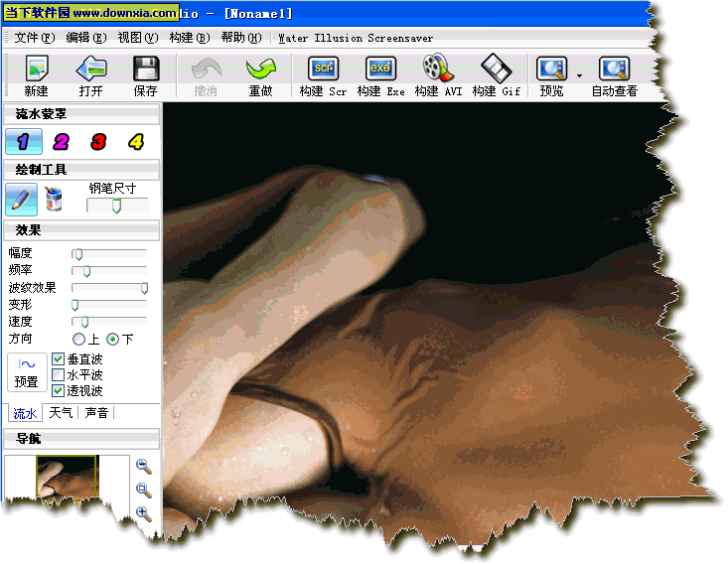Click the 新建 (New) toolbar icon
The image size is (728, 564).
click(36, 70)
